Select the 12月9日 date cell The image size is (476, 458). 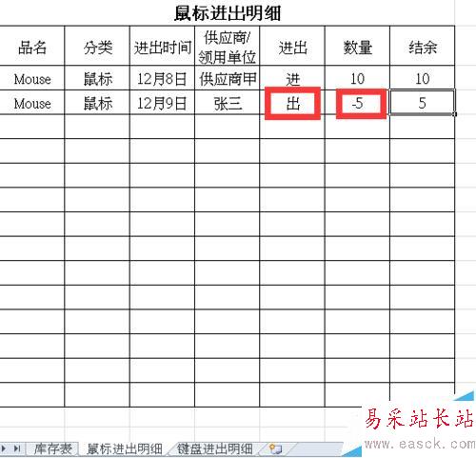click(x=162, y=103)
